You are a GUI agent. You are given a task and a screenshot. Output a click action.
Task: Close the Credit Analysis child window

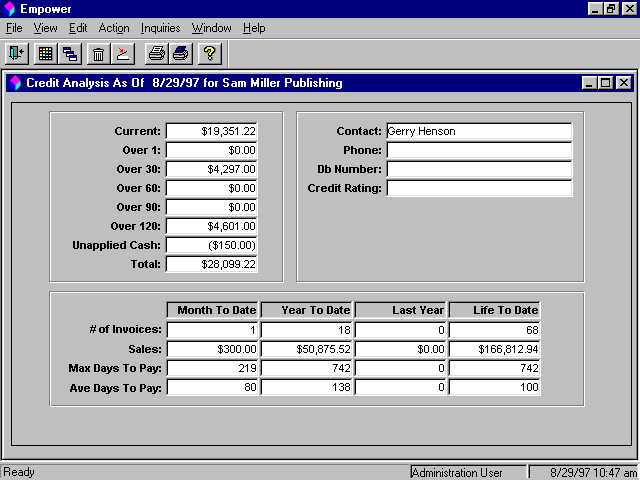pyautogui.click(x=624, y=83)
